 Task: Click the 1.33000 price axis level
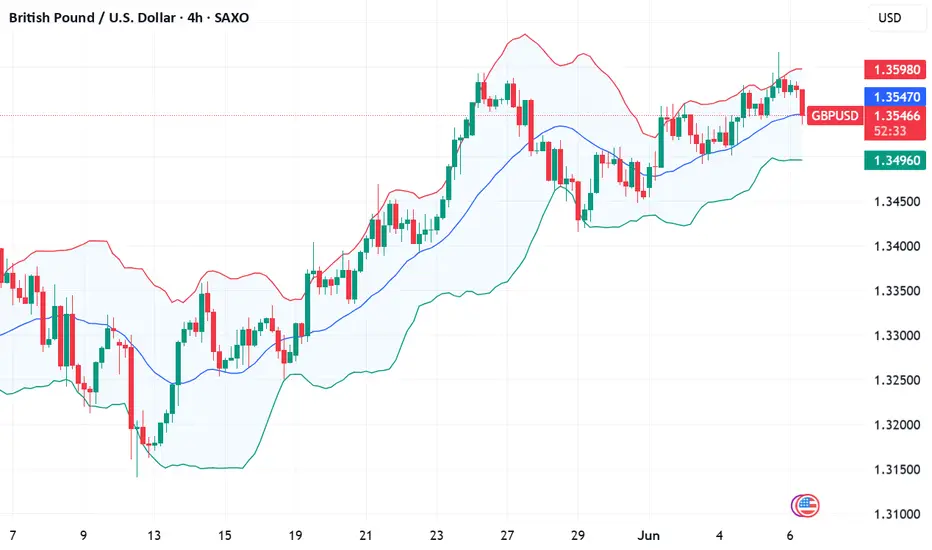coord(897,335)
